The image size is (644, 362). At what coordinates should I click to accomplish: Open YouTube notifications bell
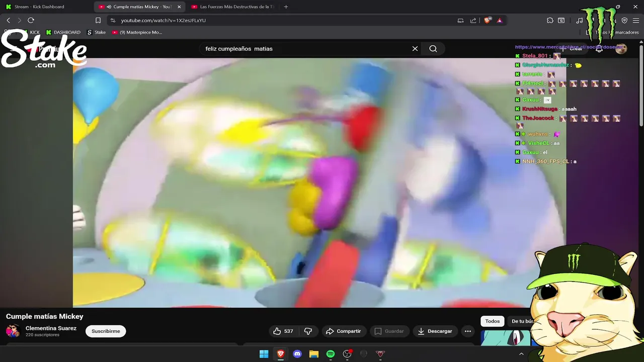pyautogui.click(x=599, y=49)
